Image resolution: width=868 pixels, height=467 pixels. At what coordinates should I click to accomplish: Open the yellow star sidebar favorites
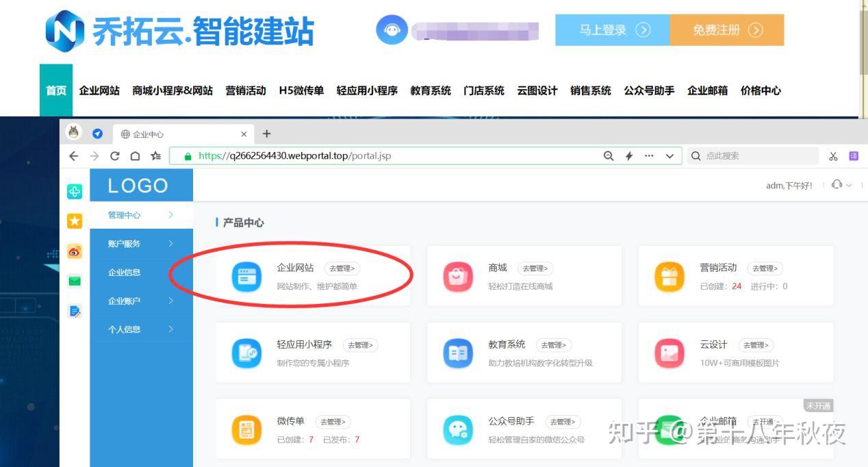(75, 220)
